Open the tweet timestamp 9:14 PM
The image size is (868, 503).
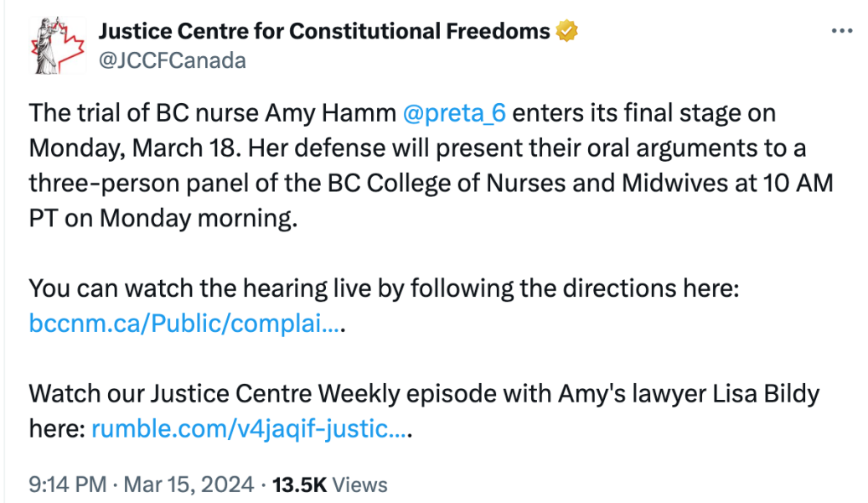(x=65, y=484)
